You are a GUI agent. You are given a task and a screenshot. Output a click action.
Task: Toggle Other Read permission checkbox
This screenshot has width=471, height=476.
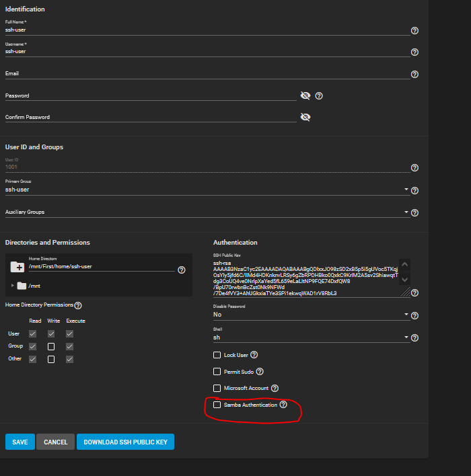point(32,360)
